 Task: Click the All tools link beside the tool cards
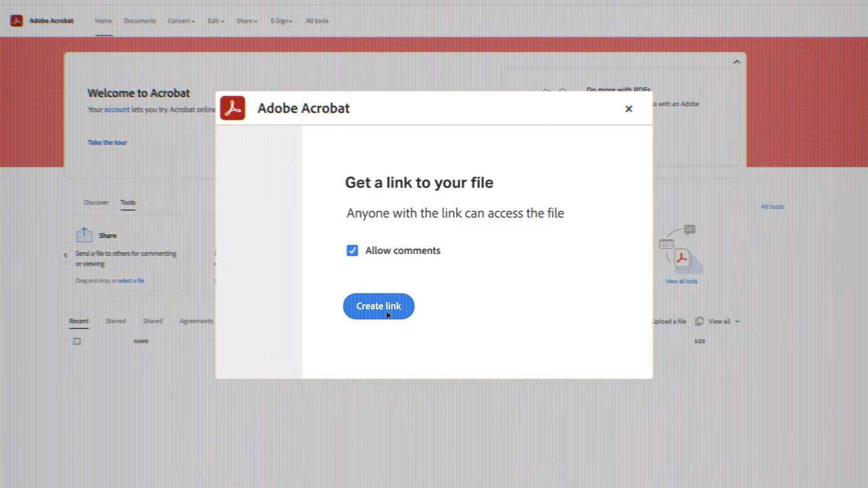772,206
